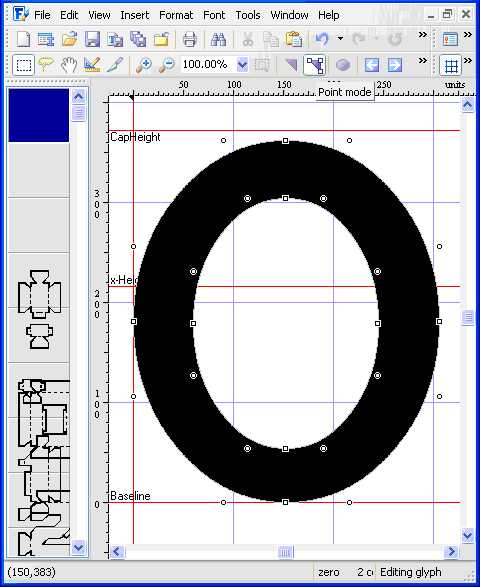Click the grayed Copy icon beside scissors
Screen dimensions: 480x587
point(270,39)
